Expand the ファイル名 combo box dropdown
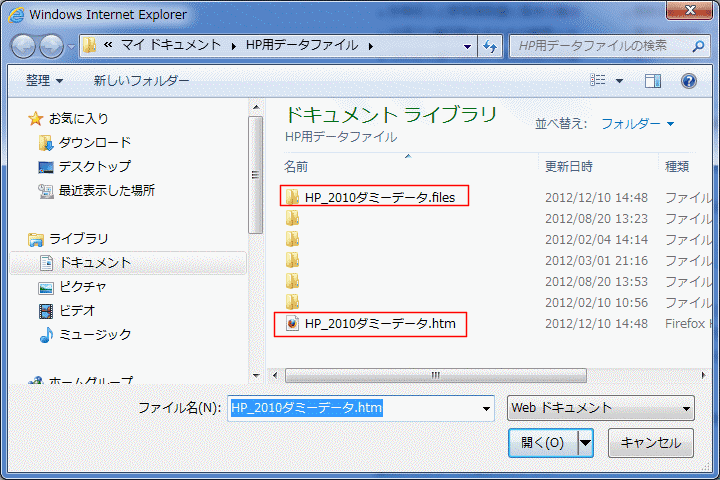Viewport: 720px width, 480px height. pyautogui.click(x=486, y=408)
